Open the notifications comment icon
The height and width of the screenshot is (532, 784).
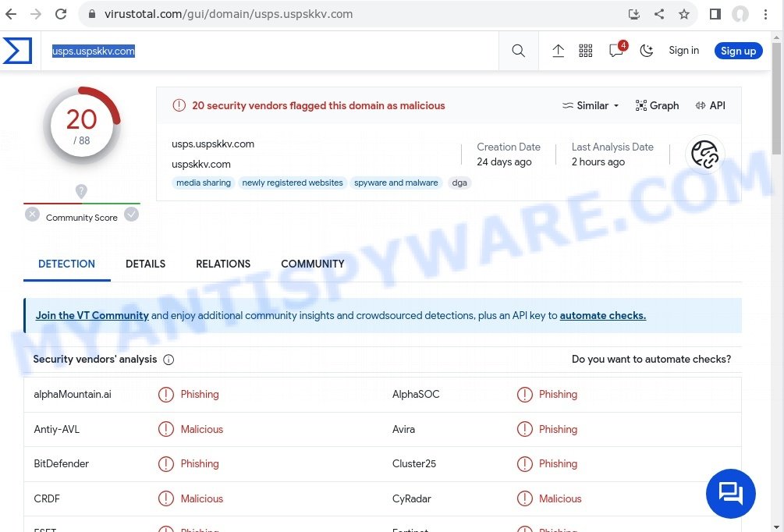pos(616,51)
